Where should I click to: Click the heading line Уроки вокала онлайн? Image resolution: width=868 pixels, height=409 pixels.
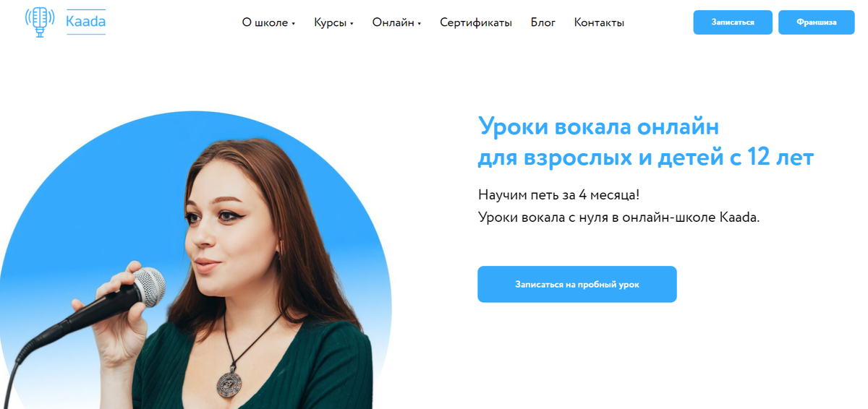(x=599, y=127)
